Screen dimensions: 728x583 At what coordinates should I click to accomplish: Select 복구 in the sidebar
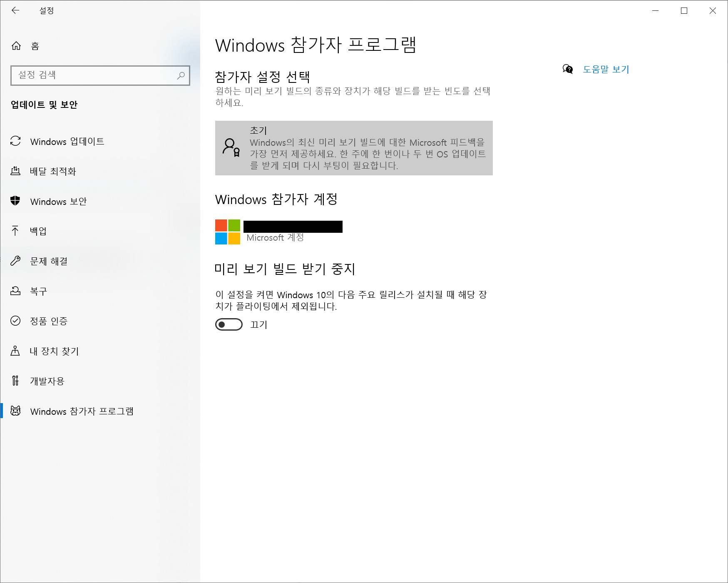coord(100,291)
